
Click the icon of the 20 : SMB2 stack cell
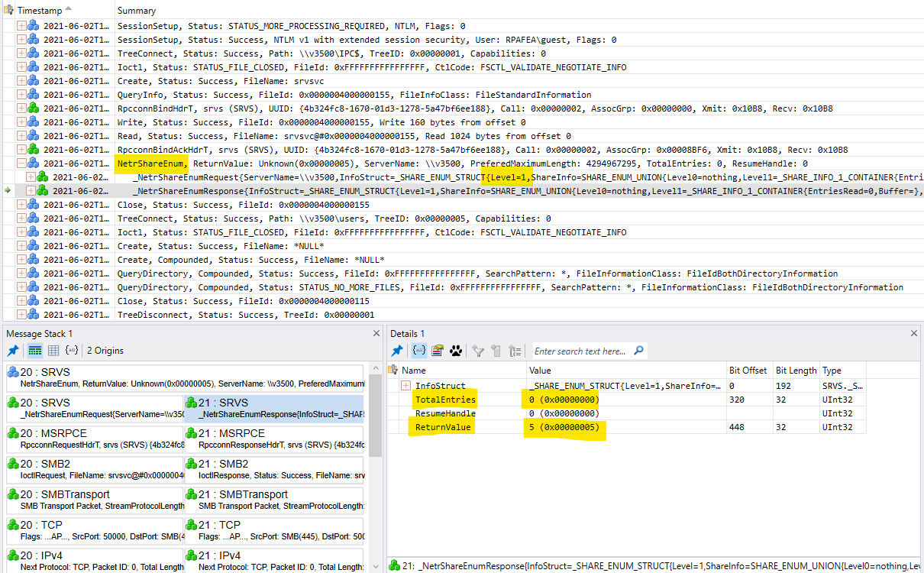13,464
